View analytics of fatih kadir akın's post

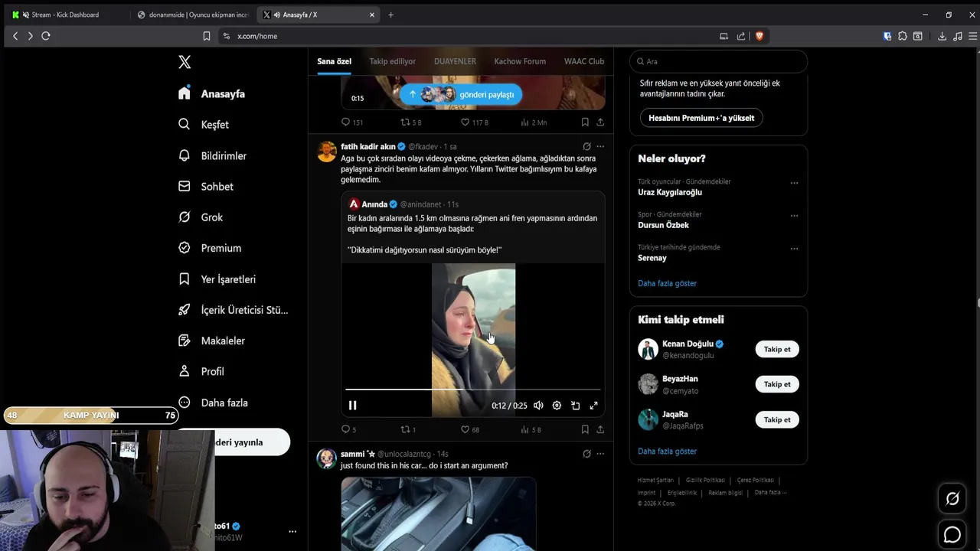531,429
